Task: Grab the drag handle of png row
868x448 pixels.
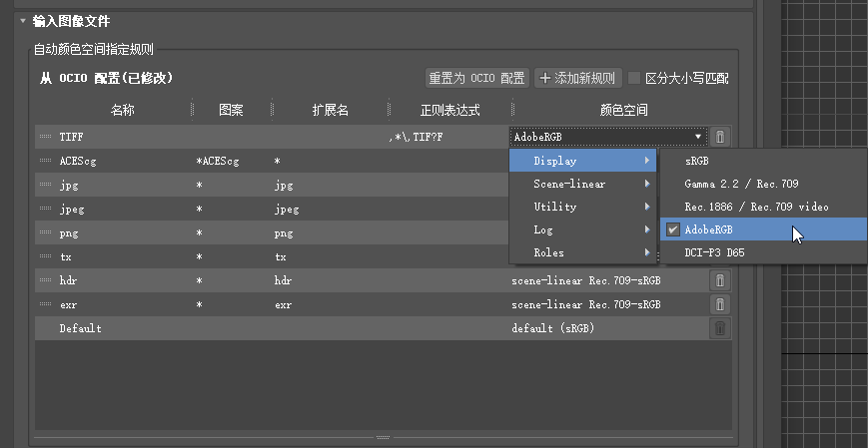Action: pos(46,232)
